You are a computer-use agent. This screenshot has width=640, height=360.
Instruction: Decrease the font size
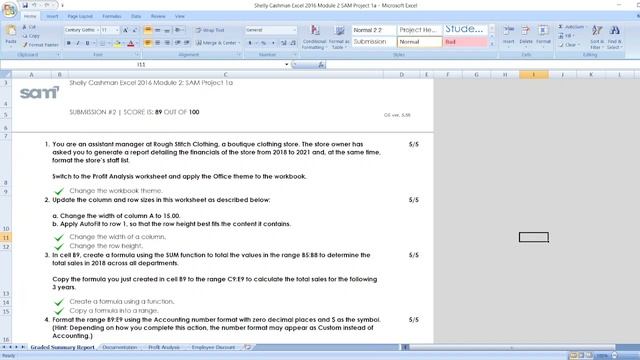tap(134, 30)
